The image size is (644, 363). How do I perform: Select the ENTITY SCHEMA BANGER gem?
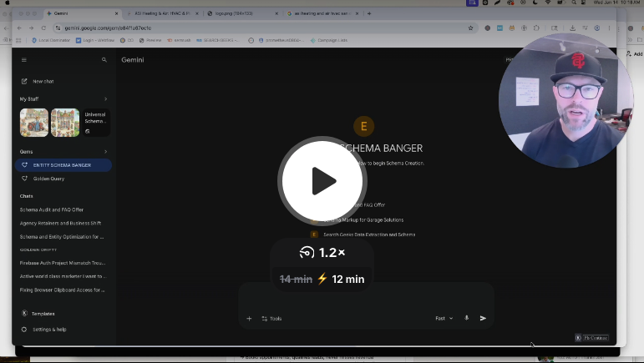coord(63,165)
